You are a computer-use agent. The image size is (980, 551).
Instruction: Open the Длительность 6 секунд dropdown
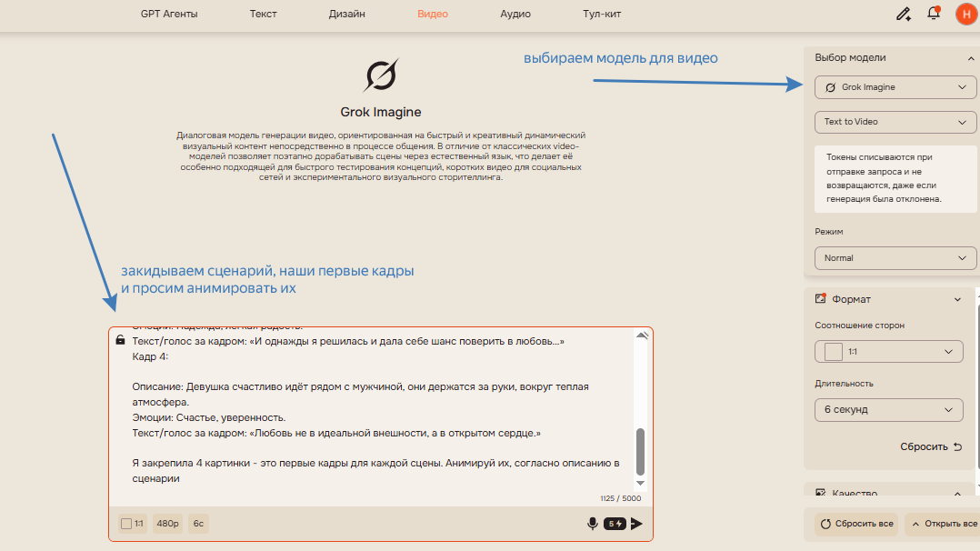point(888,410)
